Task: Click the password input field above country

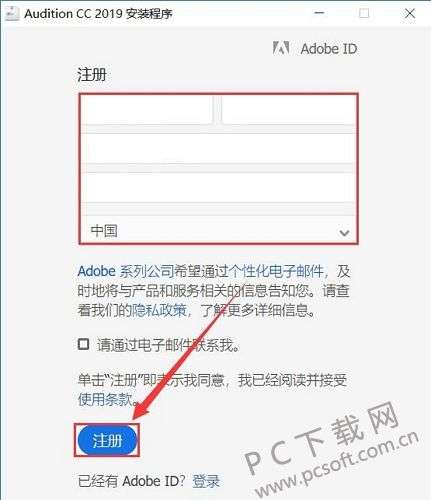Action: coord(218,187)
